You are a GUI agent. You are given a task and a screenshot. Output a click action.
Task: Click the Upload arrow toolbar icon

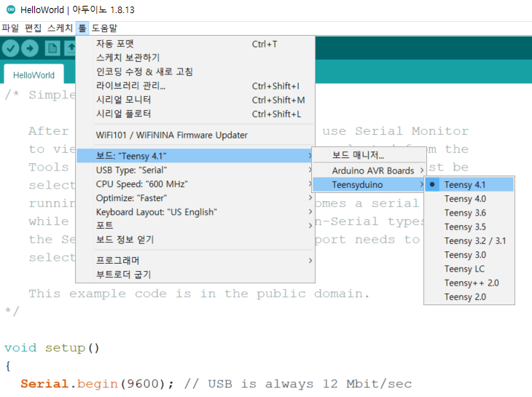pyautogui.click(x=30, y=49)
